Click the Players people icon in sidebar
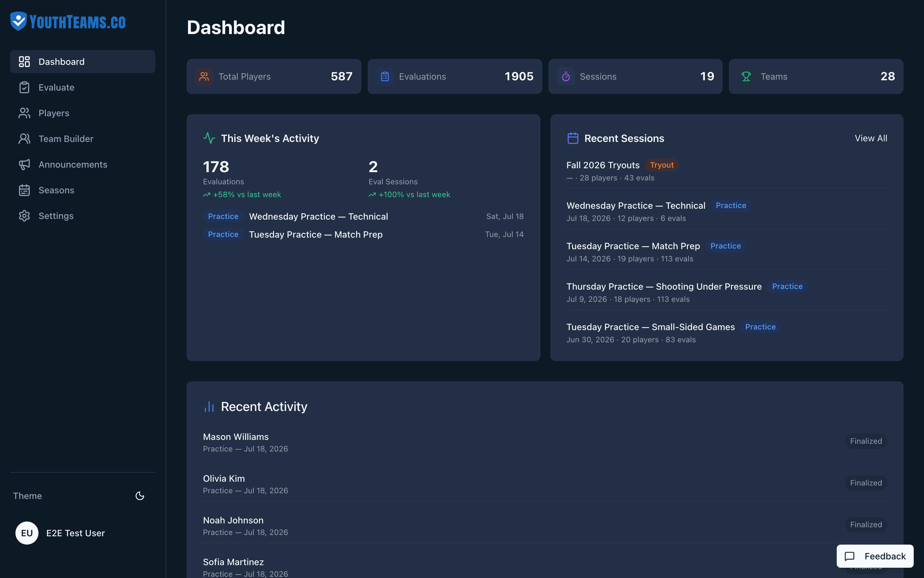This screenshot has height=578, width=924. pos(24,113)
